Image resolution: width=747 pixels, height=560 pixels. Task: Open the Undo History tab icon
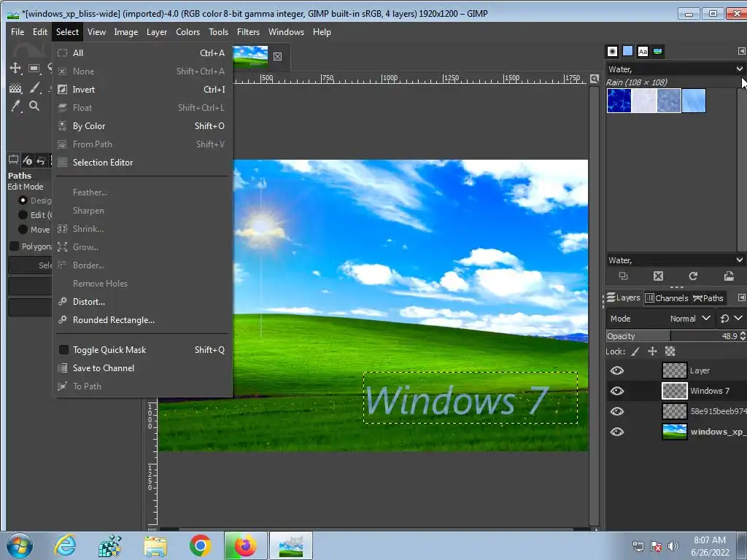pos(41,160)
